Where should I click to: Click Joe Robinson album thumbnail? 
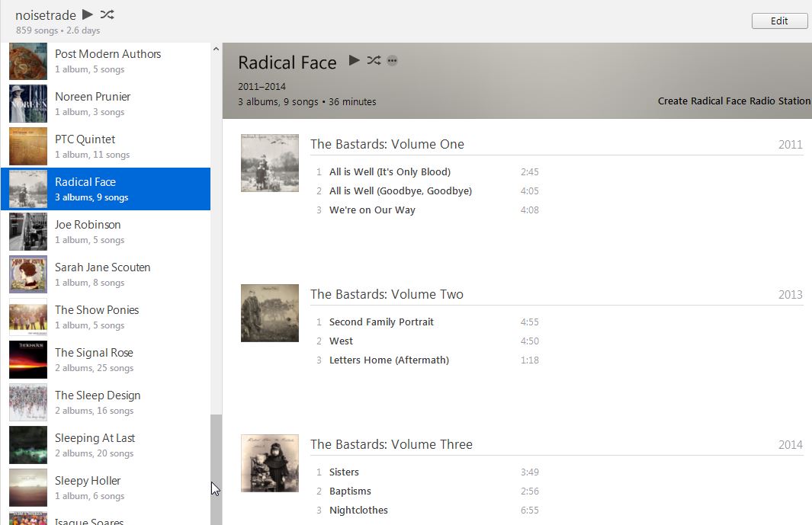pyautogui.click(x=28, y=232)
